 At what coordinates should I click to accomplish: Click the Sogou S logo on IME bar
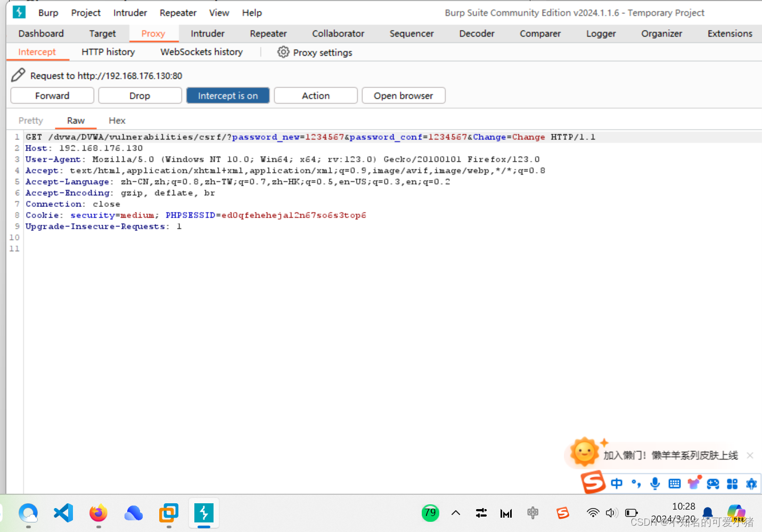coord(593,482)
